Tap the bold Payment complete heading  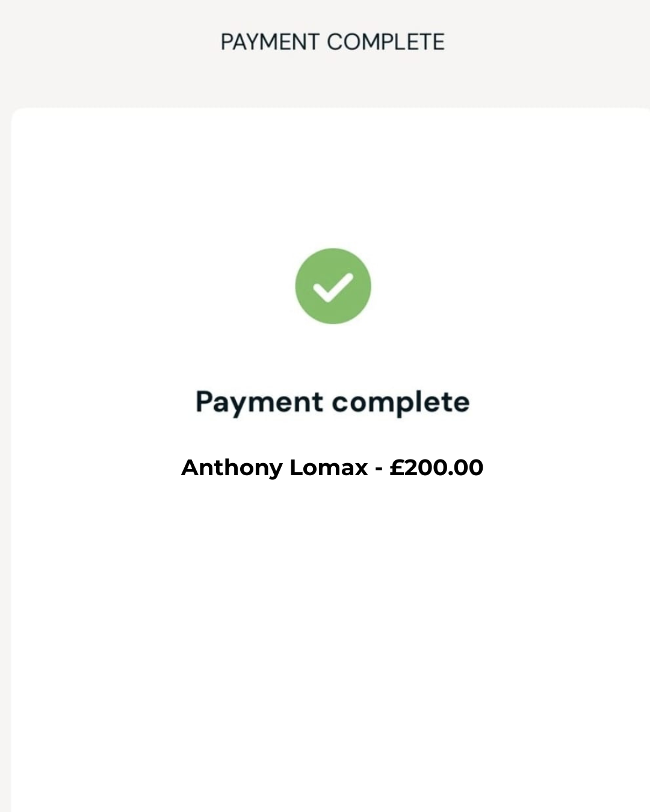pos(332,402)
